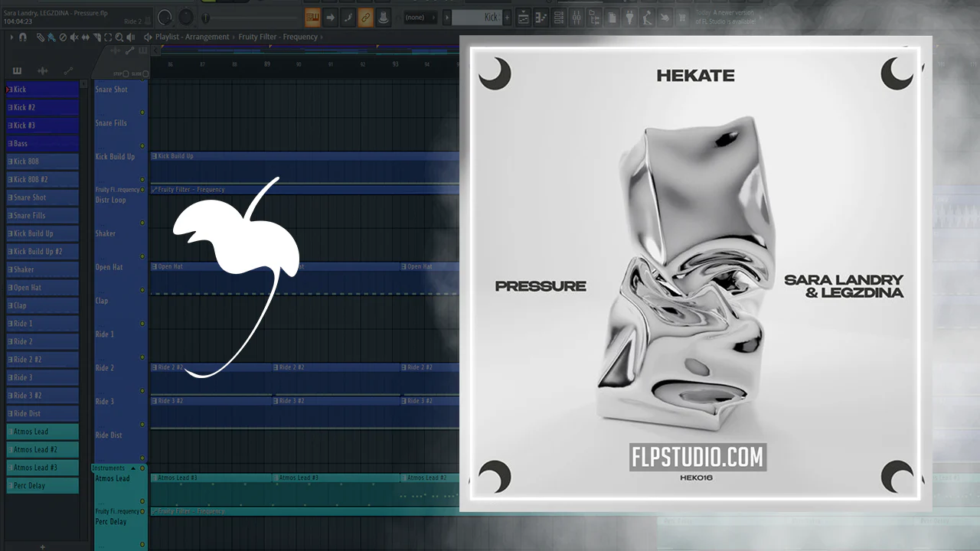
Task: Select the Paint brush tool
Action: coord(51,37)
